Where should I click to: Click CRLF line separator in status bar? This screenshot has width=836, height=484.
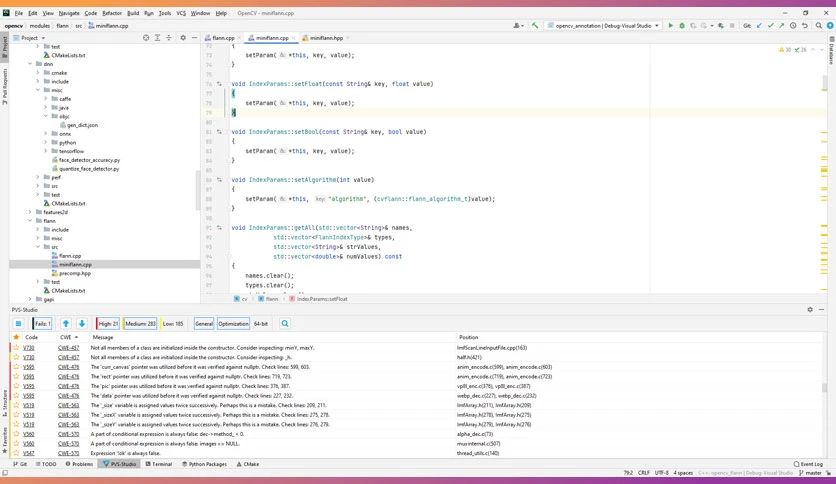tap(644, 473)
